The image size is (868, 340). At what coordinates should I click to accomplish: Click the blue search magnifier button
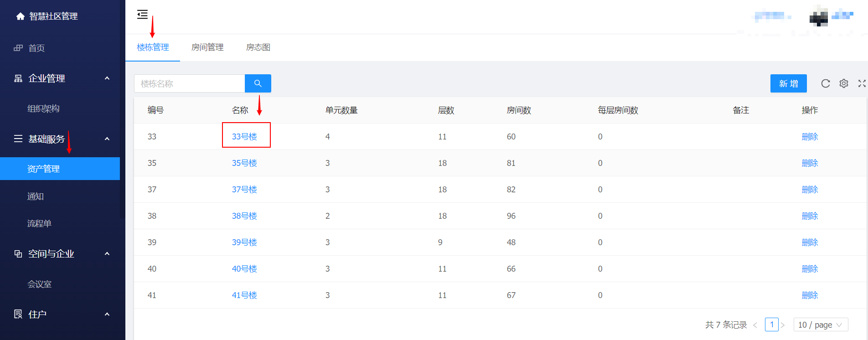(x=258, y=83)
